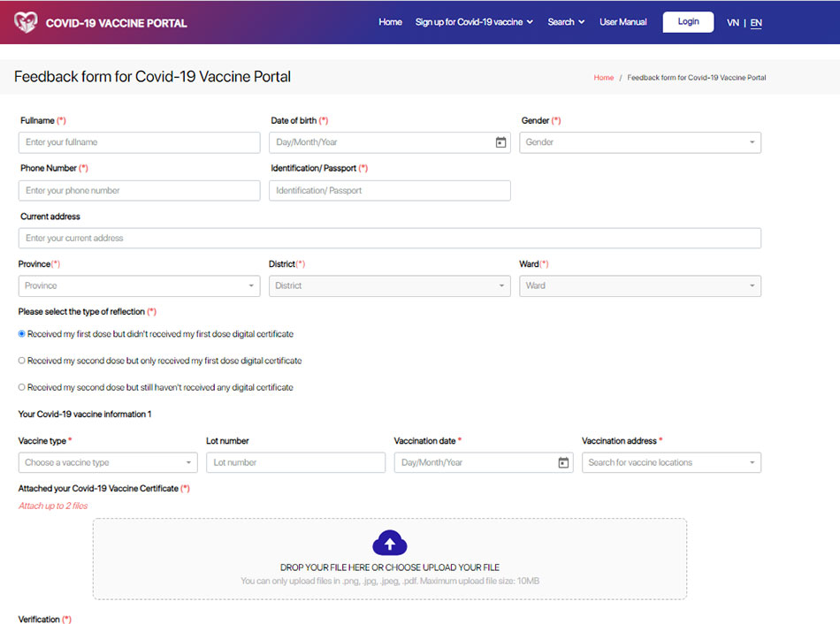840x624 pixels.
Task: Click the Identification/Passport input field
Action: click(x=389, y=190)
